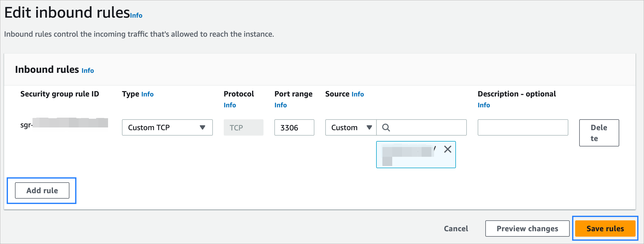Image resolution: width=644 pixels, height=244 pixels.
Task: Focus the Port range field showing 3306
Action: [294, 127]
